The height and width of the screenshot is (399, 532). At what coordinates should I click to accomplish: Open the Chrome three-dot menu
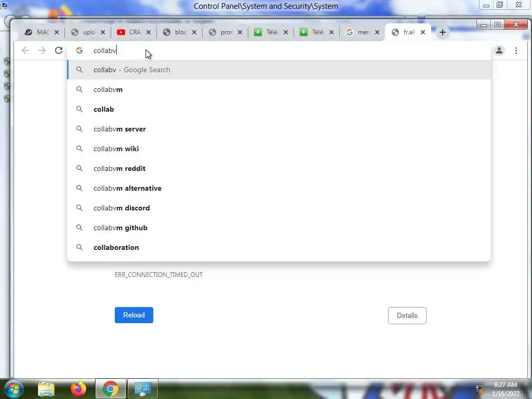tap(516, 50)
